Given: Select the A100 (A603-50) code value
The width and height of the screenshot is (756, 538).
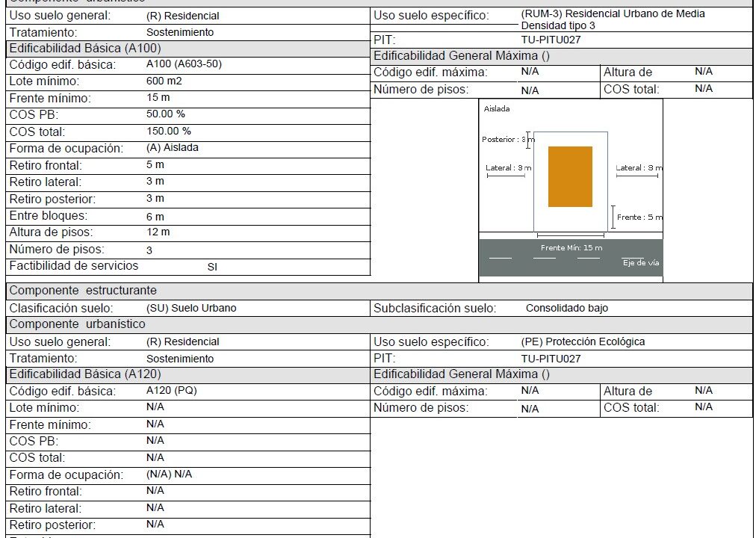Looking at the screenshot, I should tap(184, 64).
